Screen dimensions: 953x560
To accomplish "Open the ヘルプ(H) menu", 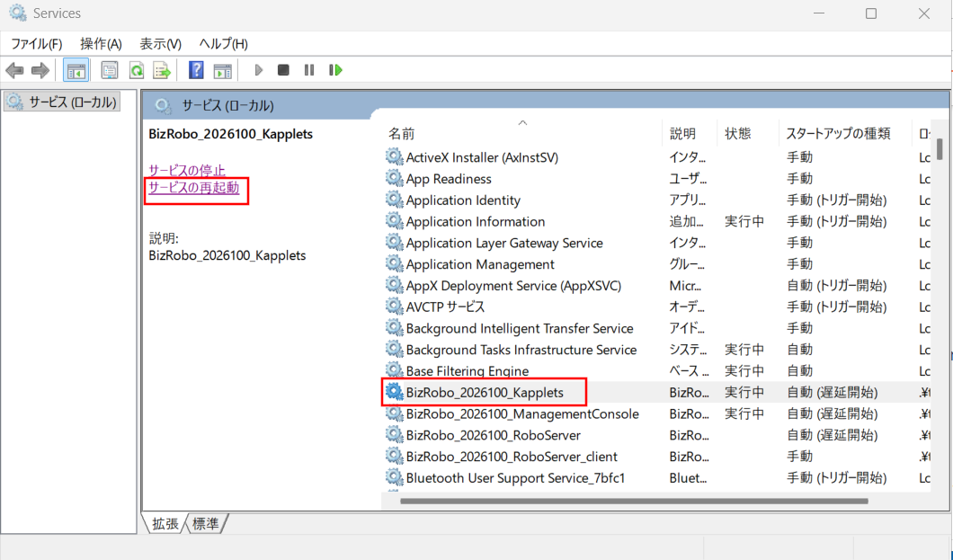I will (x=224, y=44).
